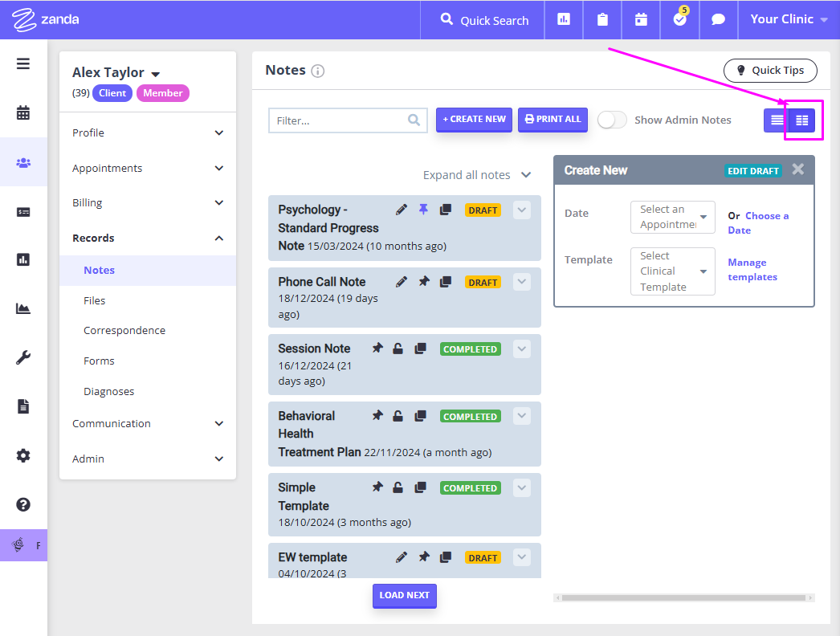Pin the Phone Call Note

click(424, 281)
